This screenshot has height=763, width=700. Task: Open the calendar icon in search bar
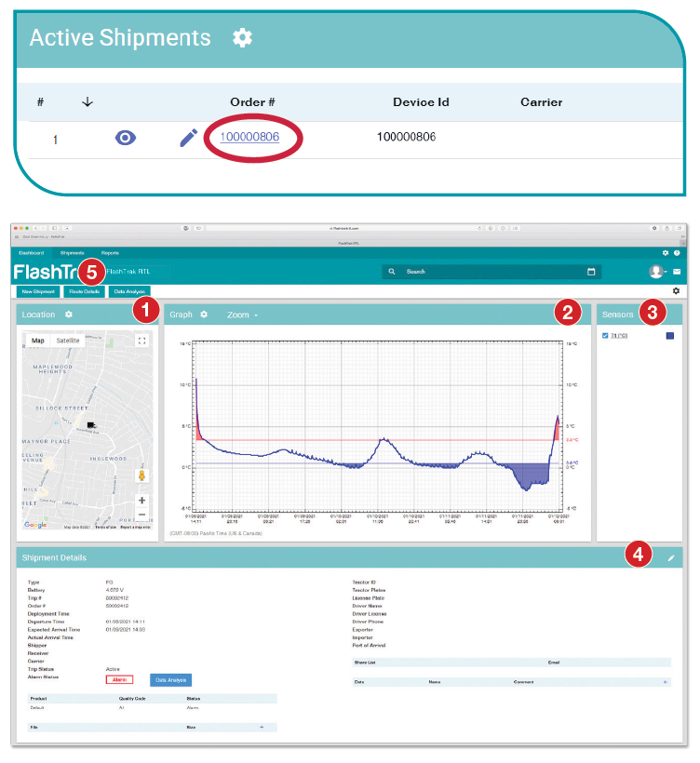coord(591,272)
